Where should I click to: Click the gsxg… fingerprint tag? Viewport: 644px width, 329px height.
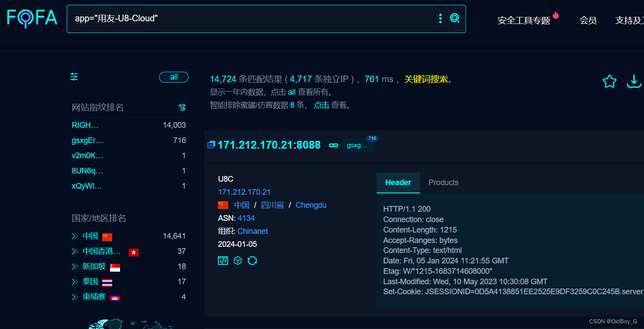pos(358,145)
